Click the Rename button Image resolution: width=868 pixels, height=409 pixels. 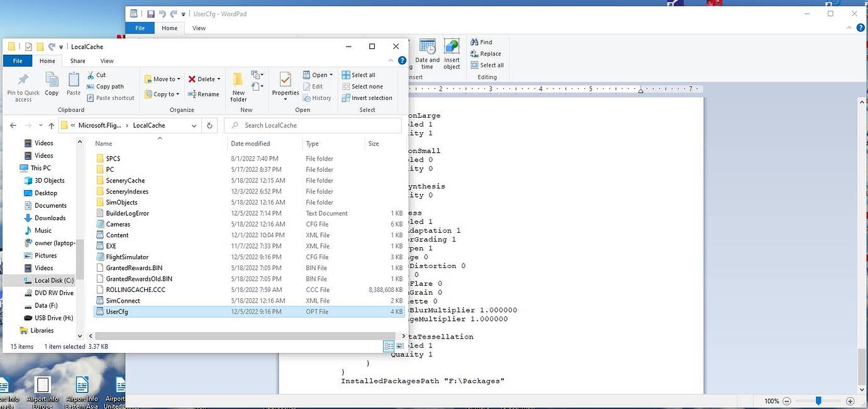[204, 94]
